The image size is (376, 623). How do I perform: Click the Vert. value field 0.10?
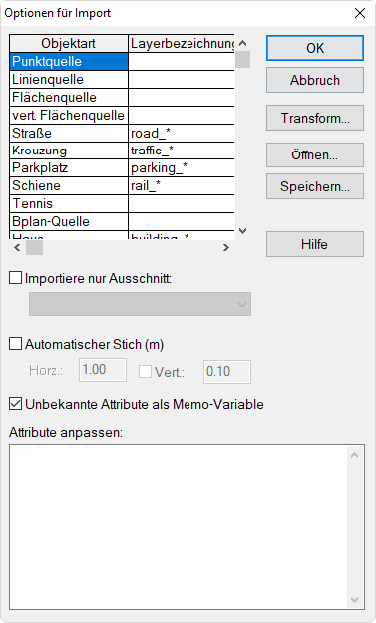pos(227,372)
